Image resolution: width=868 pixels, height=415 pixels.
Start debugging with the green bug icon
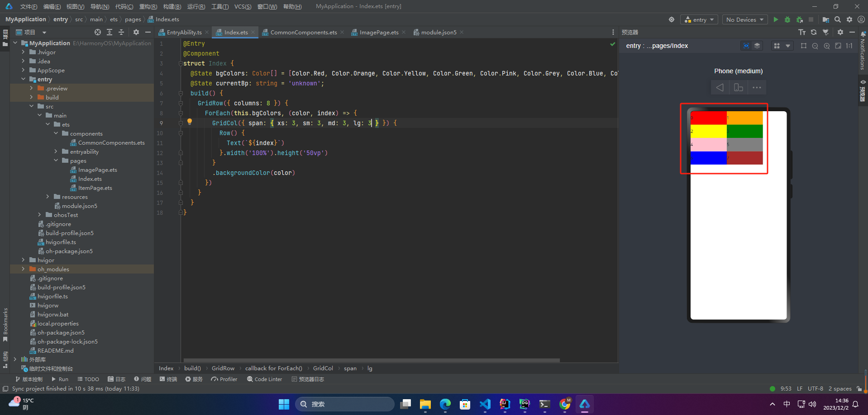pos(787,19)
